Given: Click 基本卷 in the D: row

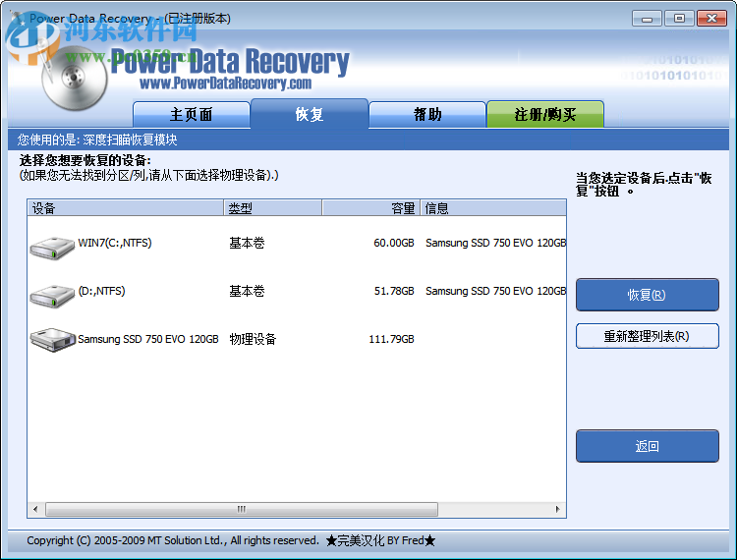Looking at the screenshot, I should (x=247, y=291).
